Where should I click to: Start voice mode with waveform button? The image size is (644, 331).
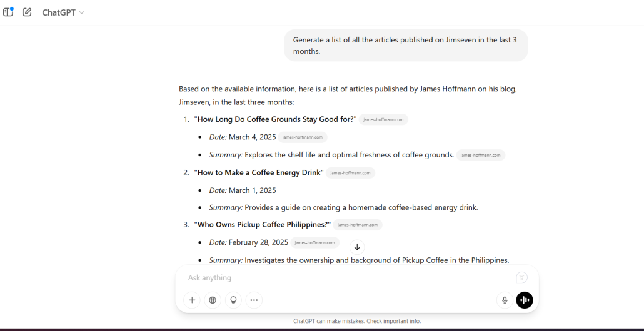coord(525,300)
